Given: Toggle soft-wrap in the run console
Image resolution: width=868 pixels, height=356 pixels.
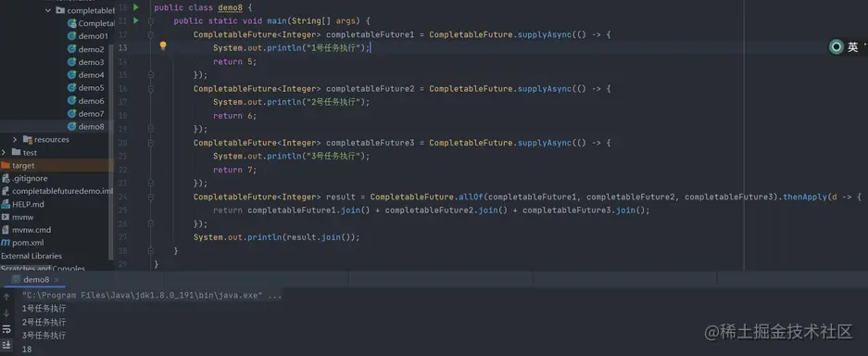Looking at the screenshot, I should coord(6,329).
